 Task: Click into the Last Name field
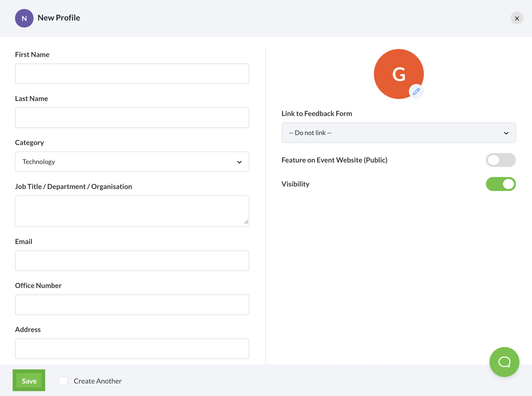click(x=132, y=118)
